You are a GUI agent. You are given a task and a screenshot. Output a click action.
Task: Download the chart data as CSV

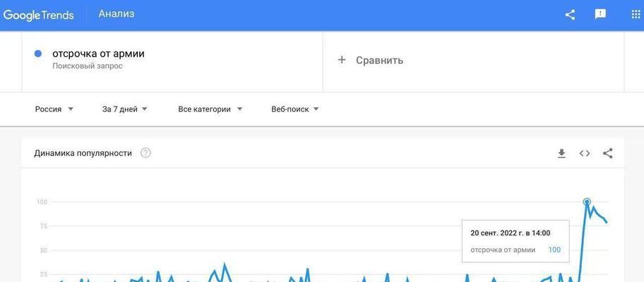click(x=561, y=153)
